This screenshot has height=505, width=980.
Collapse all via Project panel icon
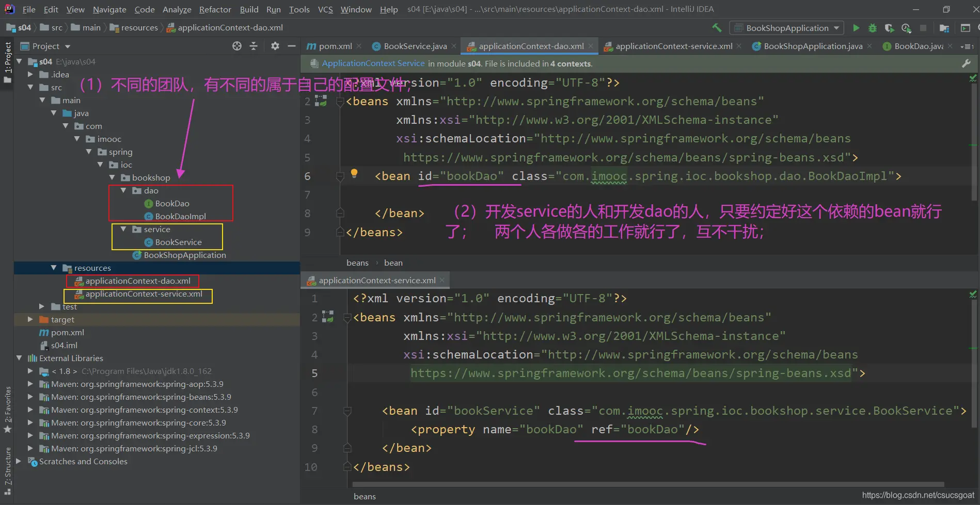254,46
